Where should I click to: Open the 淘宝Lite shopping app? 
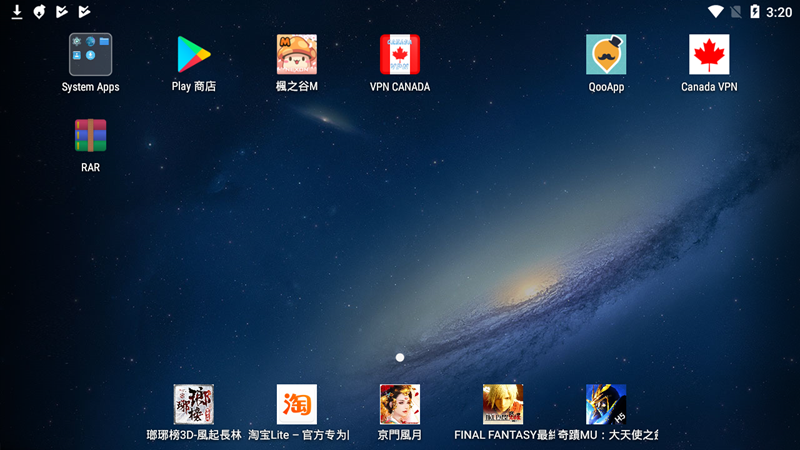pos(297,405)
